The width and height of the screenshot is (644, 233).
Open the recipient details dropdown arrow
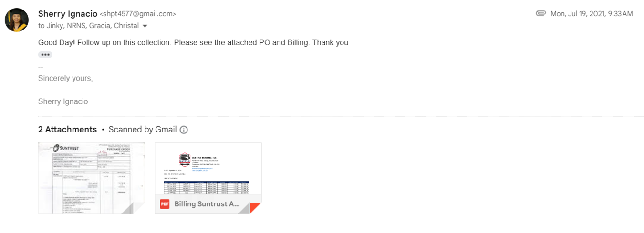145,26
